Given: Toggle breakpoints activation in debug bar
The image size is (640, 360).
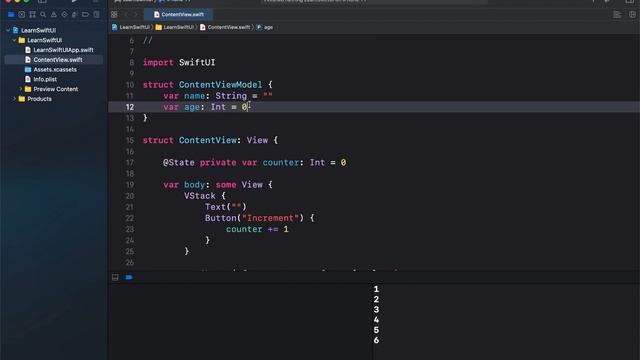Looking at the screenshot, I should [129, 278].
